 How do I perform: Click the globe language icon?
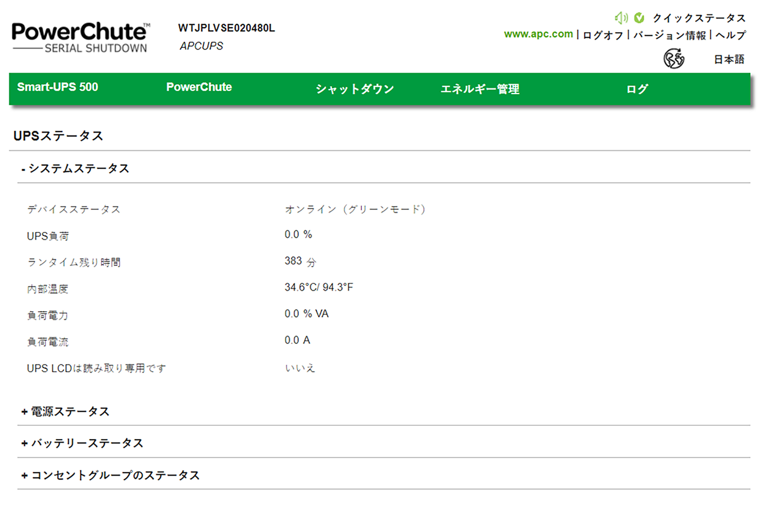674,59
